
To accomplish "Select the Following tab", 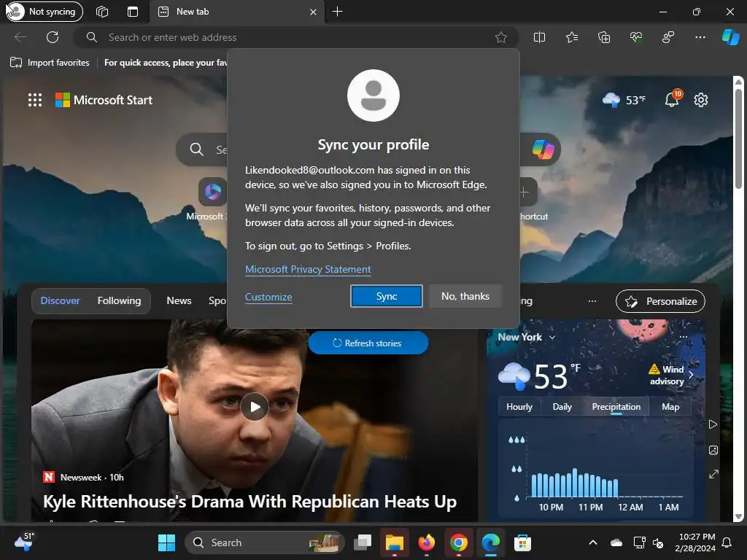I will coord(119,301).
